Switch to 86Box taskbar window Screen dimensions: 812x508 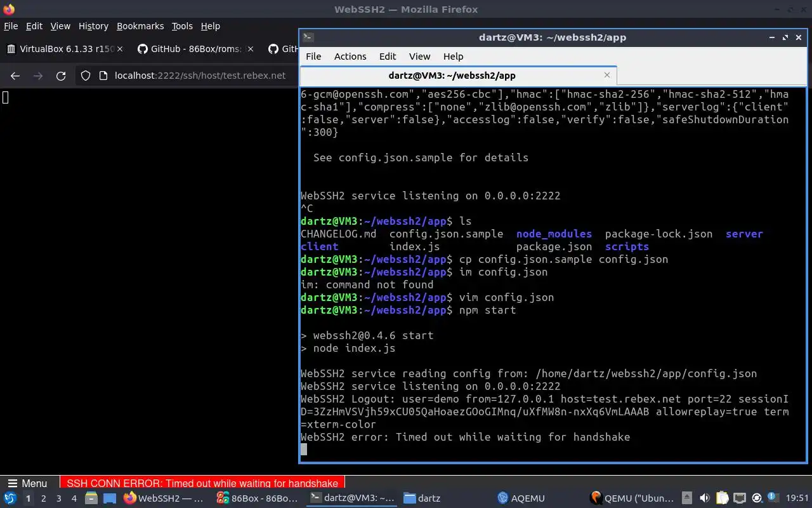pyautogui.click(x=258, y=498)
